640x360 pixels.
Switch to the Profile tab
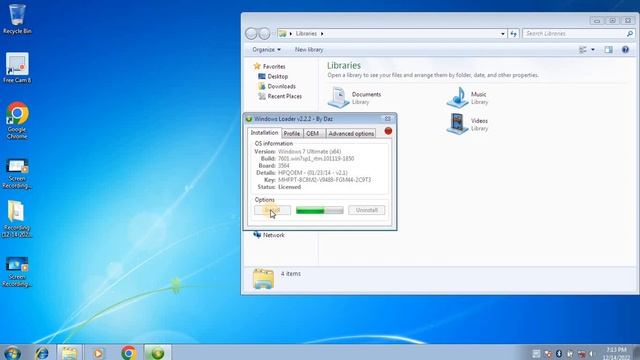[x=292, y=134]
